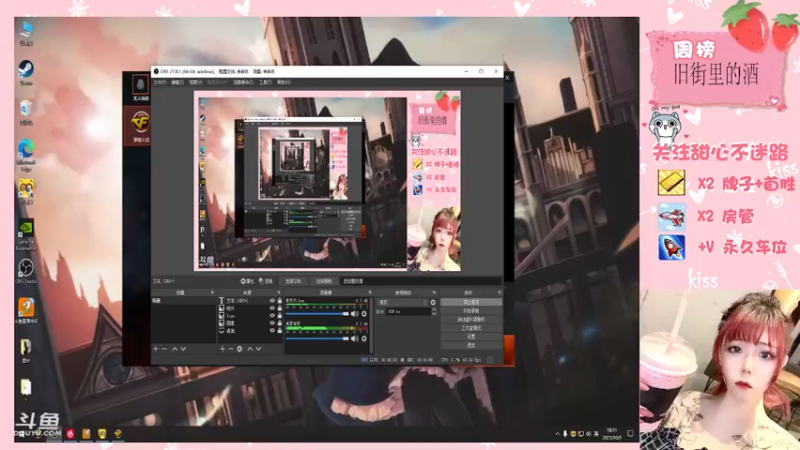Open the 文件(F) File menu

[x=160, y=82]
